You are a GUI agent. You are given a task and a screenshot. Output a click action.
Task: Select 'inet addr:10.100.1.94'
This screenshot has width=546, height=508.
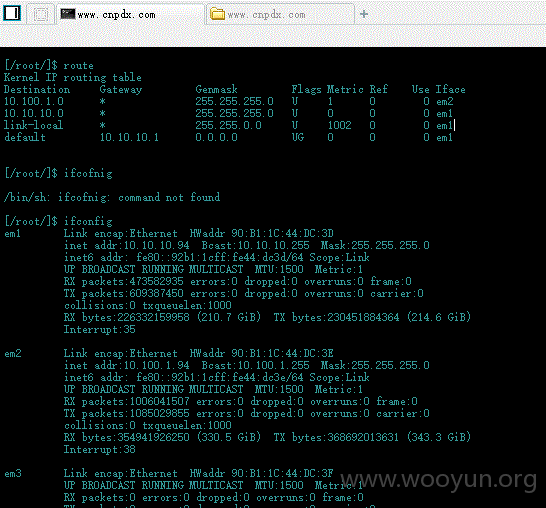(127, 365)
